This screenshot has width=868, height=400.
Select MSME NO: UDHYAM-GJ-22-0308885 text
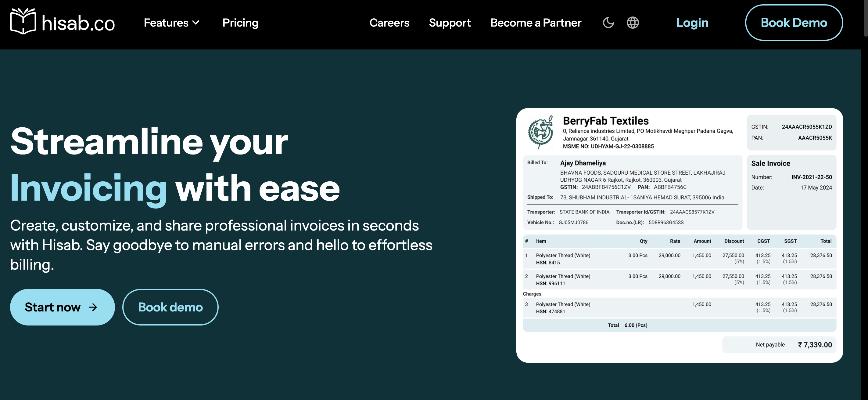tap(608, 146)
